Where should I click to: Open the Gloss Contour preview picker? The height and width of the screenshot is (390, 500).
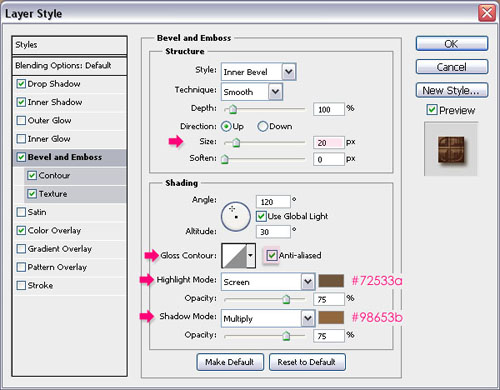pyautogui.click(x=234, y=256)
